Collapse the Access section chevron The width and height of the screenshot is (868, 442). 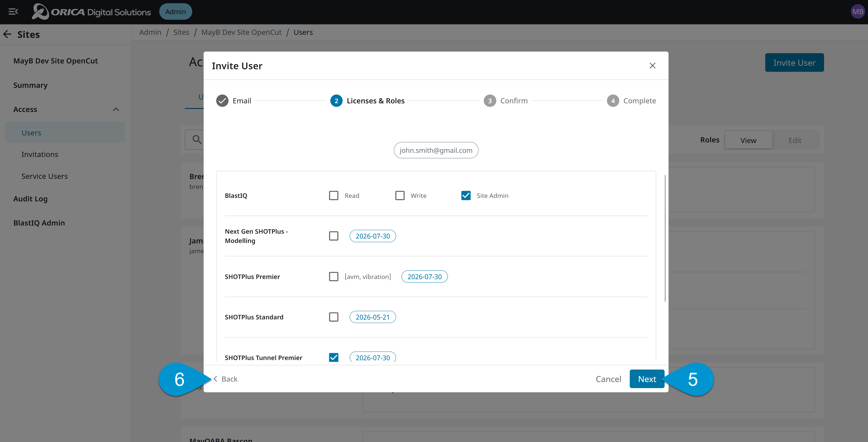(x=116, y=109)
